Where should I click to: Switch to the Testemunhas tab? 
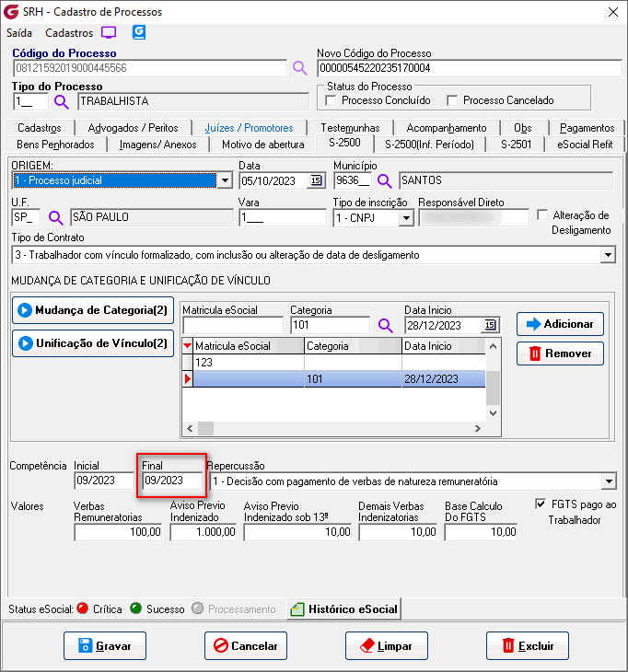coord(350,128)
